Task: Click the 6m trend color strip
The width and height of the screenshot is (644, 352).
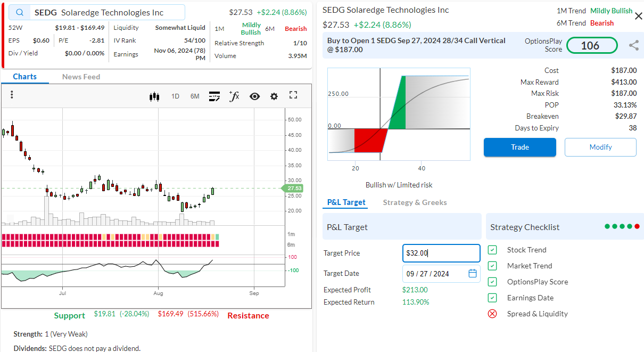Action: (110, 244)
